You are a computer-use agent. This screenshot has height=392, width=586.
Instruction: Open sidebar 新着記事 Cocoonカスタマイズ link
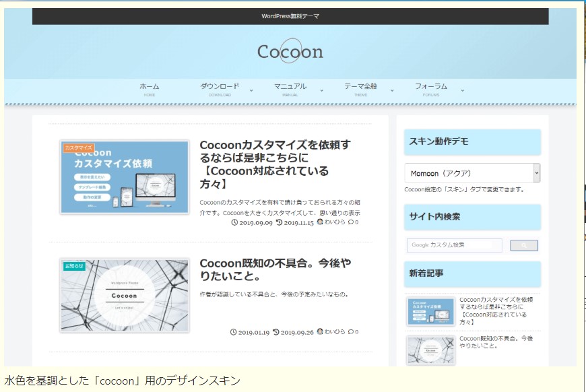pos(496,311)
